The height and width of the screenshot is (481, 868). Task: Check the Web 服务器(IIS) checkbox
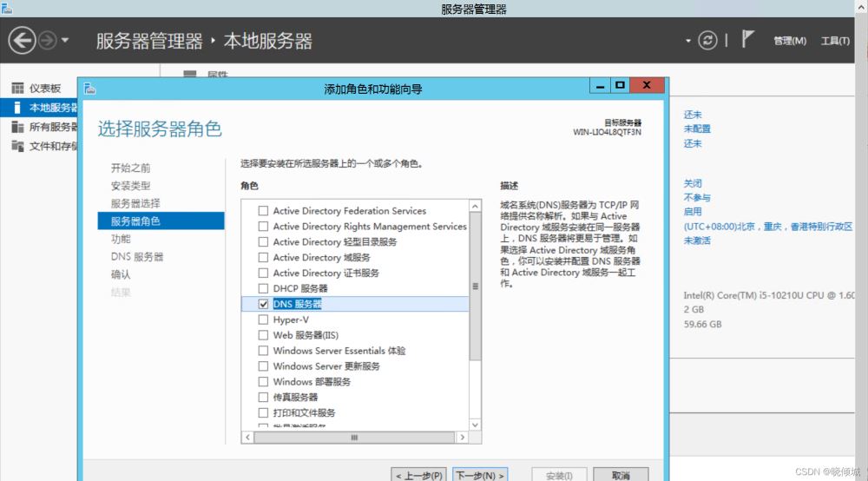point(263,335)
